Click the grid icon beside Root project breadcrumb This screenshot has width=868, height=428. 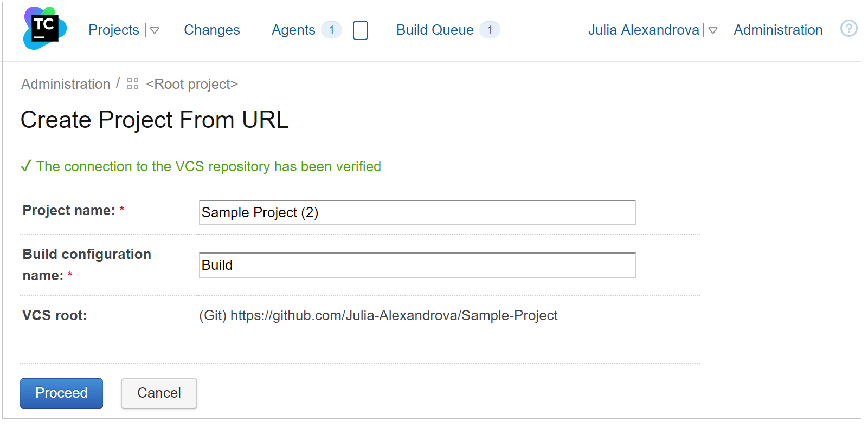point(132,84)
